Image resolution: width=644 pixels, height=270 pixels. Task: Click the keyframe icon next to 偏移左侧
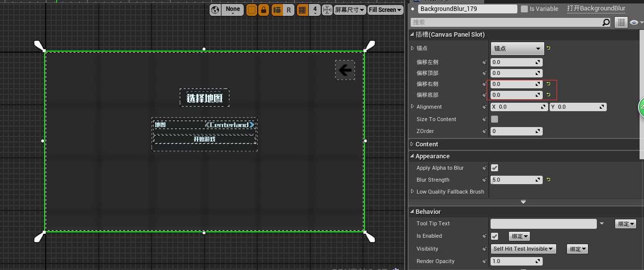(x=485, y=63)
